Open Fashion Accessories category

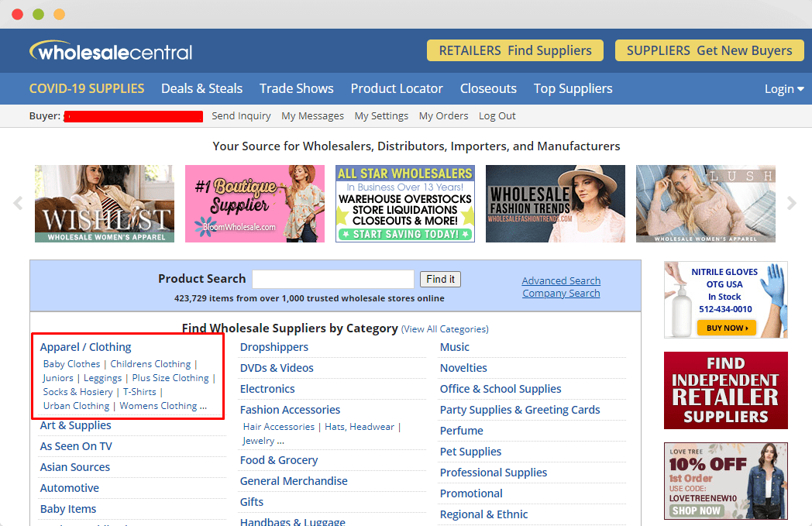pos(290,410)
